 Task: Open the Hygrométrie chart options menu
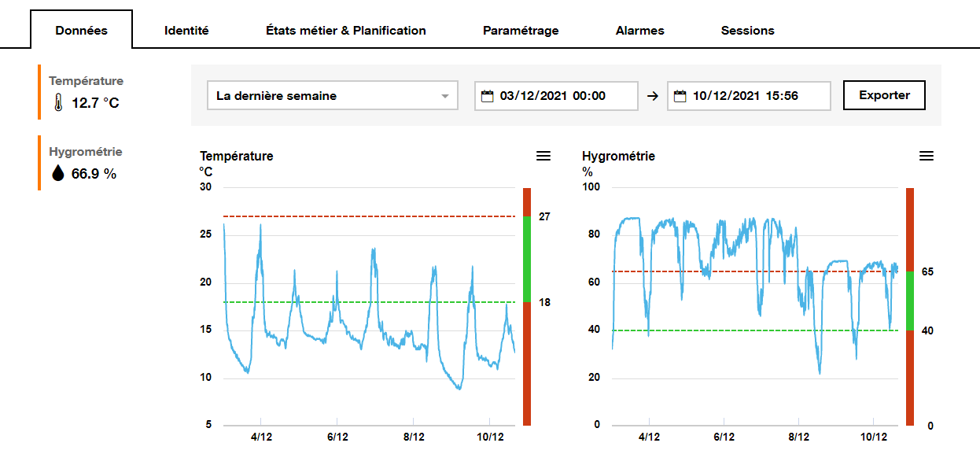pos(926,156)
